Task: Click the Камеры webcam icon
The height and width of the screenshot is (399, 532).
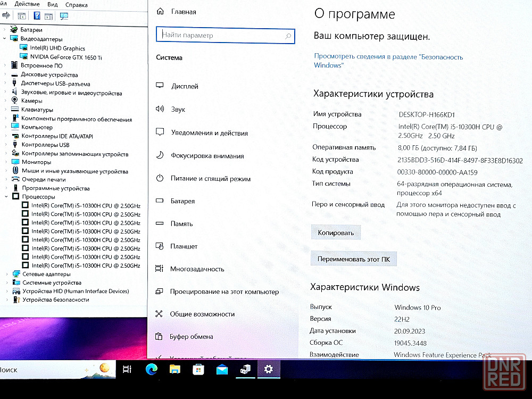Action: pos(14,101)
